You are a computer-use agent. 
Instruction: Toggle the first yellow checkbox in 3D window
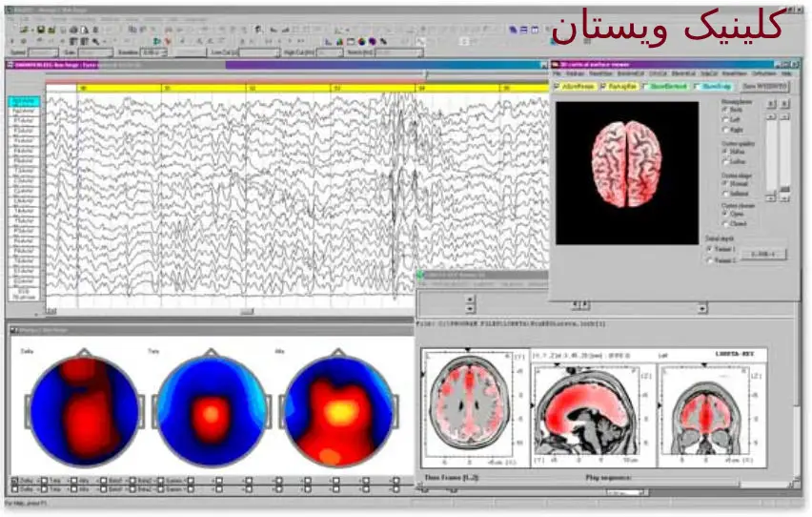[557, 86]
